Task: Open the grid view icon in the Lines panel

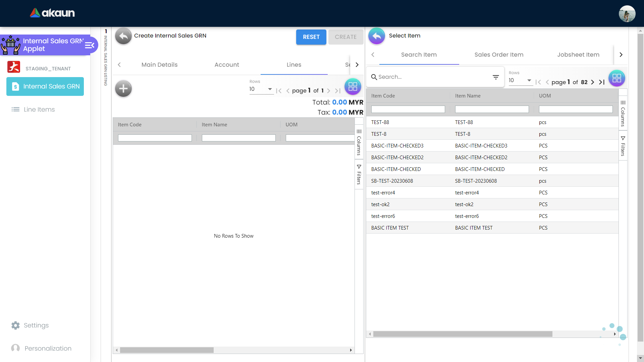Action: click(353, 86)
